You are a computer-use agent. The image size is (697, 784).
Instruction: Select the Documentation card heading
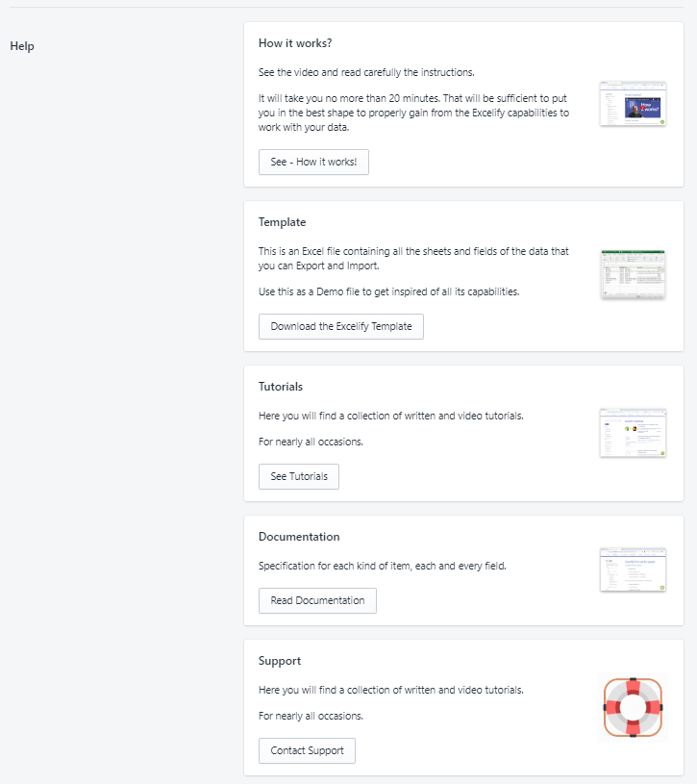[299, 537]
